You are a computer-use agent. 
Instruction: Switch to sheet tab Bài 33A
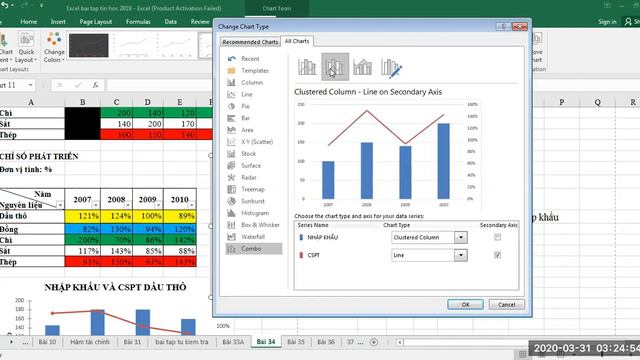233,342
